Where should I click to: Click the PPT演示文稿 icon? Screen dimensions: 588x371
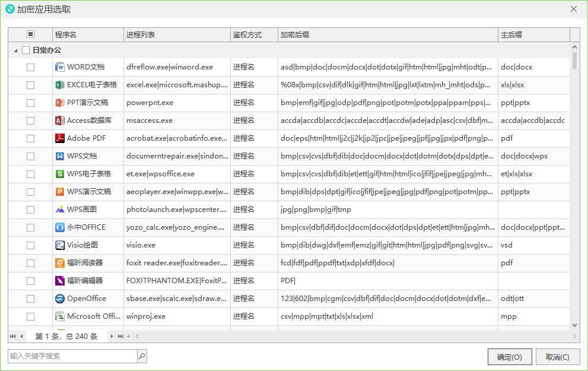[59, 103]
